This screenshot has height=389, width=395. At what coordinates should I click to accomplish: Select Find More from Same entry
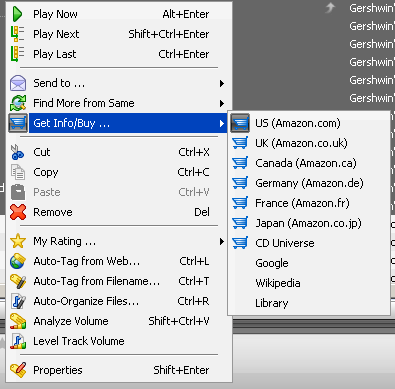[119, 103]
